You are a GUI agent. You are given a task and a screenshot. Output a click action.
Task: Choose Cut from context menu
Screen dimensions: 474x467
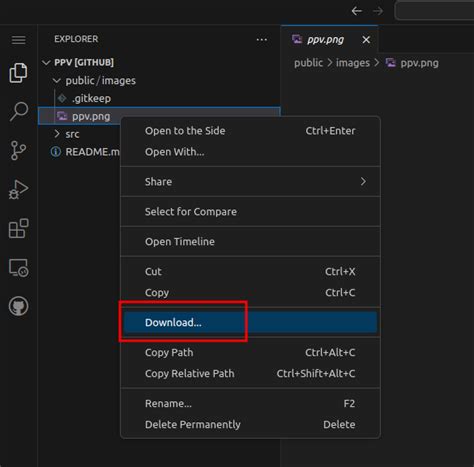pos(250,272)
